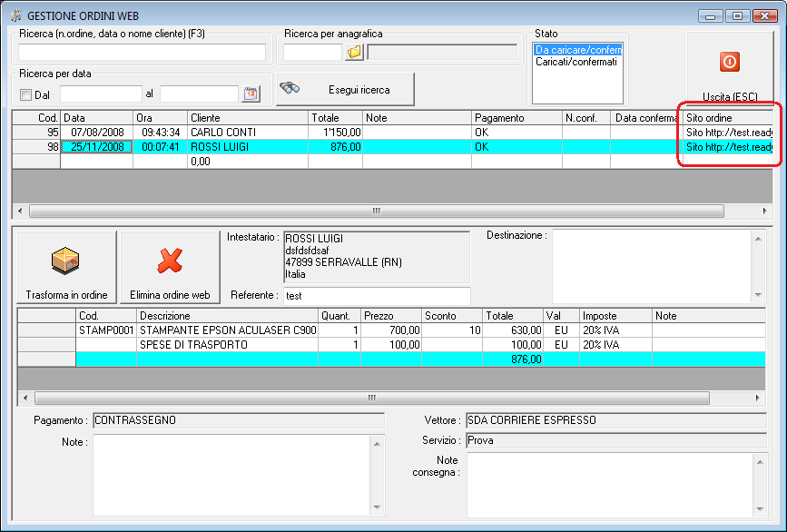Click the Prezzo column header
This screenshot has height=532, width=787.
pyautogui.click(x=391, y=316)
